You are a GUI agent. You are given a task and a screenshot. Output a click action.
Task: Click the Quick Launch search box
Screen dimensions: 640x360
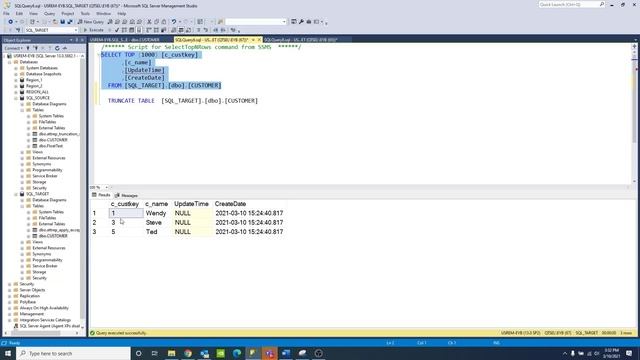[571, 4]
